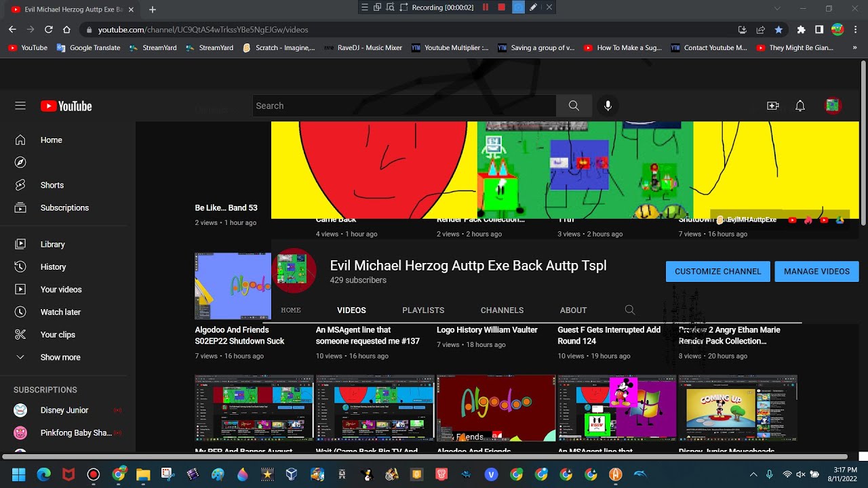This screenshot has height=488, width=868.
Task: Open the Mickey Mouse MSAgent video thumbnail
Action: click(616, 408)
